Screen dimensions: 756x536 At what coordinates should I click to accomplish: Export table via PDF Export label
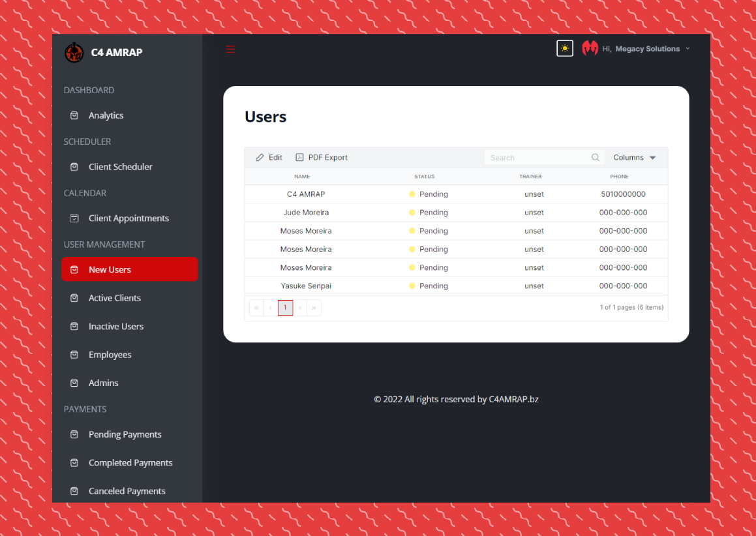[x=328, y=158]
